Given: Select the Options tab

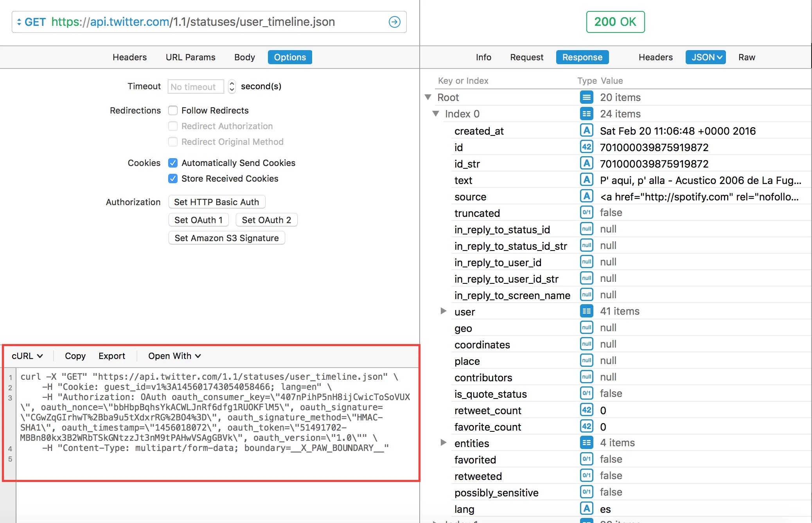Looking at the screenshot, I should point(290,57).
